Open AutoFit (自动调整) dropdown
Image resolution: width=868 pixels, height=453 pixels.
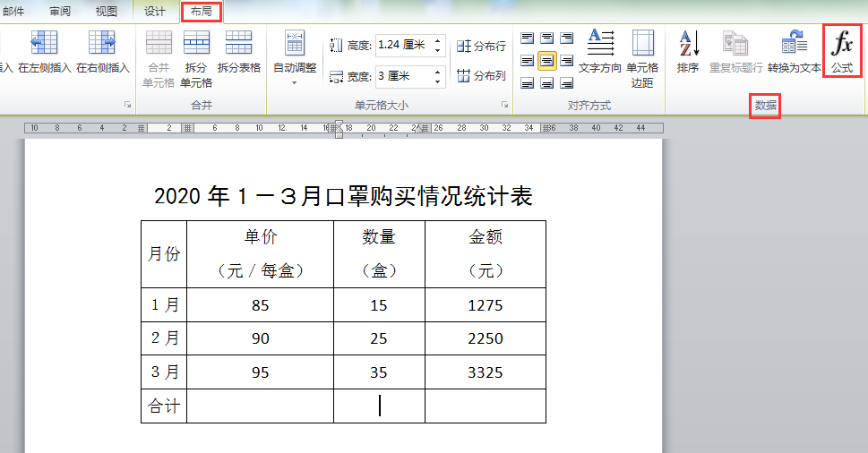pyautogui.click(x=295, y=58)
